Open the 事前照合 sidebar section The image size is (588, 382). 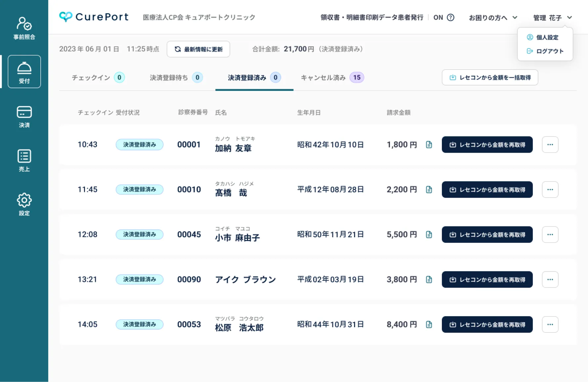[x=24, y=28]
